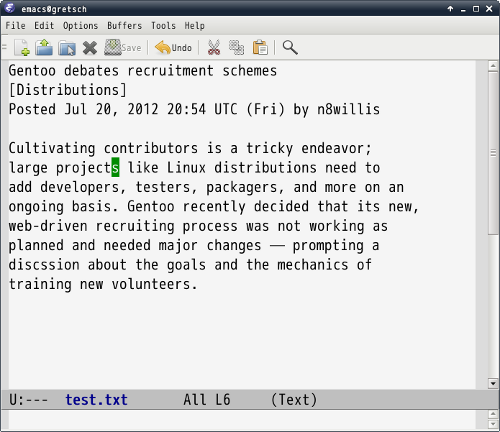Undo the last change
500x432 pixels.
173,47
